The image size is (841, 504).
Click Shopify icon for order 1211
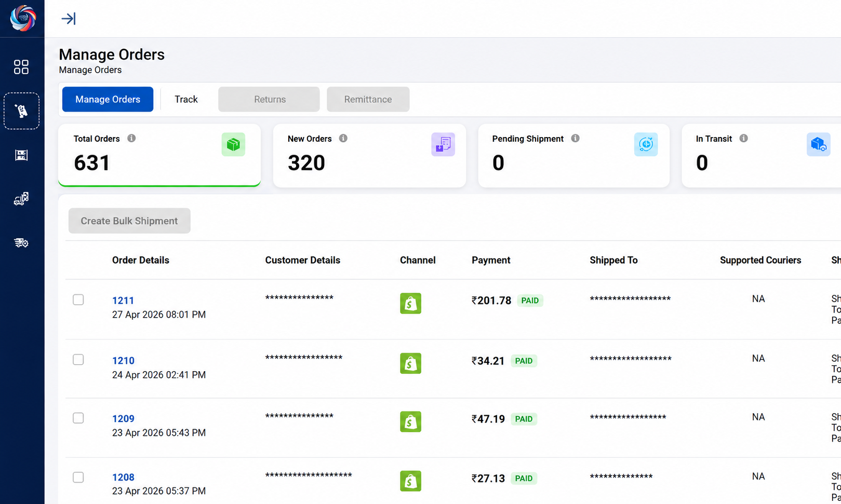point(410,303)
